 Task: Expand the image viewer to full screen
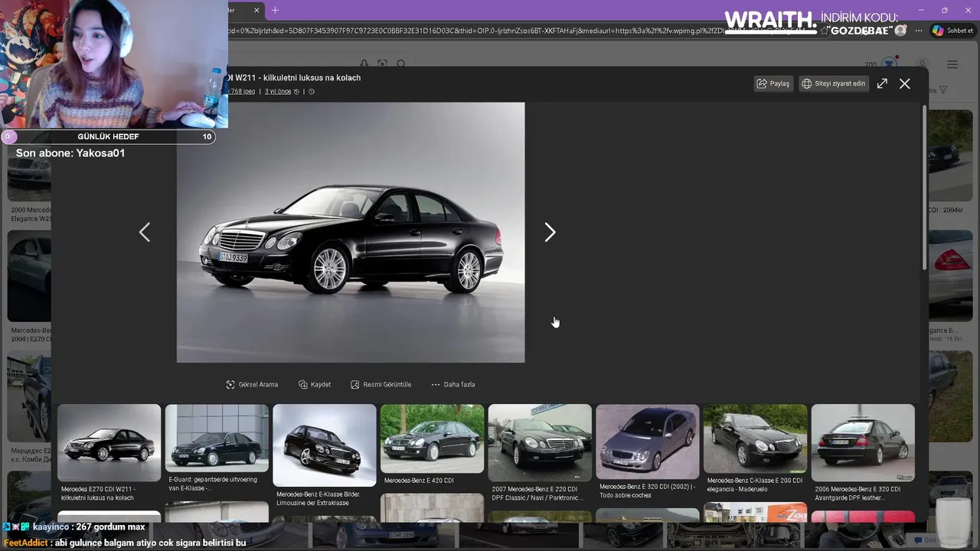click(x=882, y=83)
